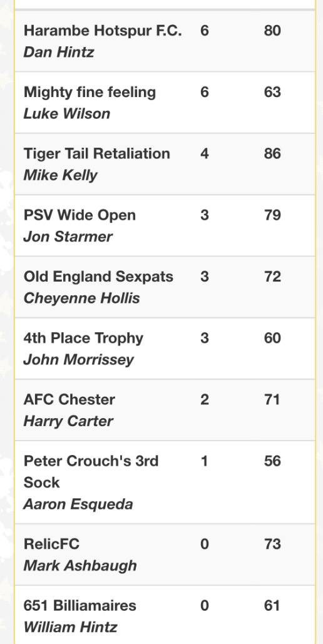Select manager Mike Kelly
The width and height of the screenshot is (323, 644).
(x=61, y=175)
